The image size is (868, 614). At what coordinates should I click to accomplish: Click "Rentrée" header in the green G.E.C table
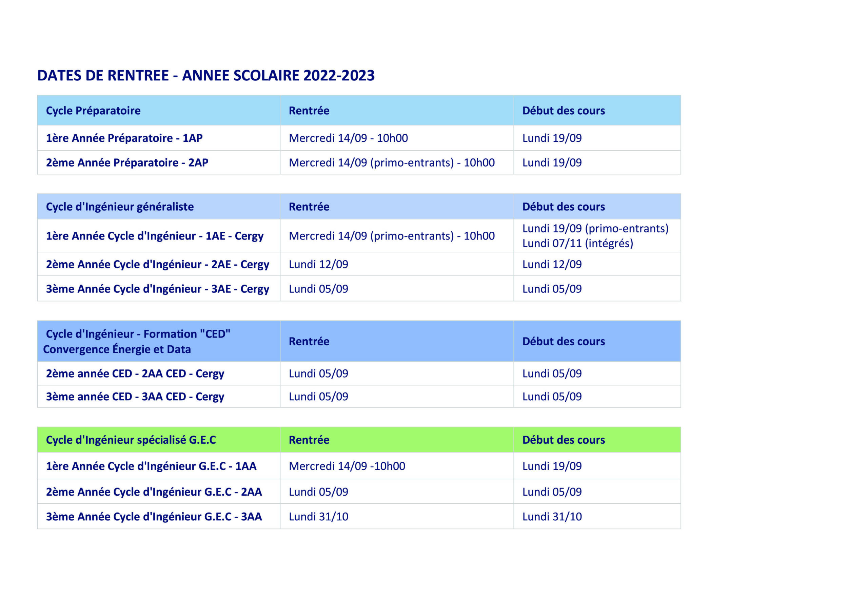point(309,440)
